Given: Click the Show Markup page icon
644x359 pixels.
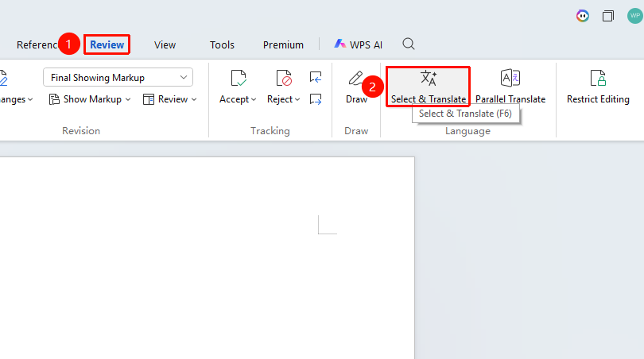Looking at the screenshot, I should point(54,99).
